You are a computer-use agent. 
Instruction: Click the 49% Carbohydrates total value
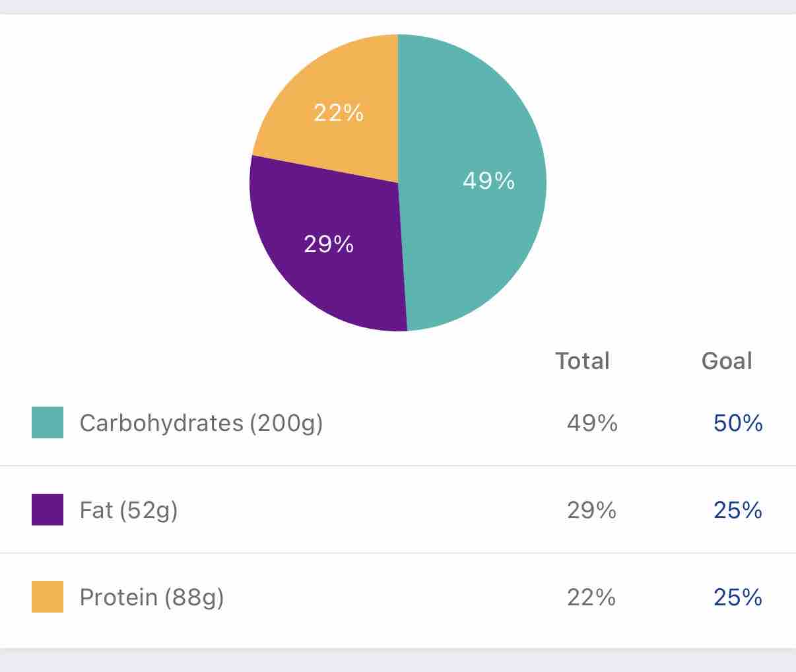click(592, 423)
